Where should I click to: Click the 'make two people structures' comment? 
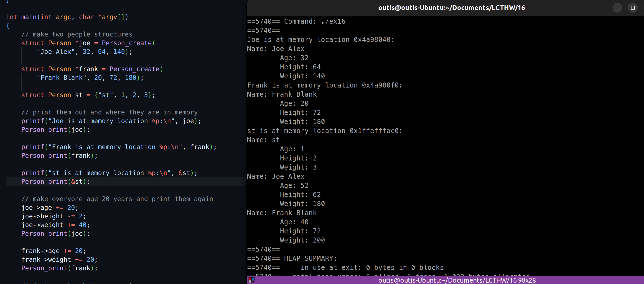[x=76, y=34]
